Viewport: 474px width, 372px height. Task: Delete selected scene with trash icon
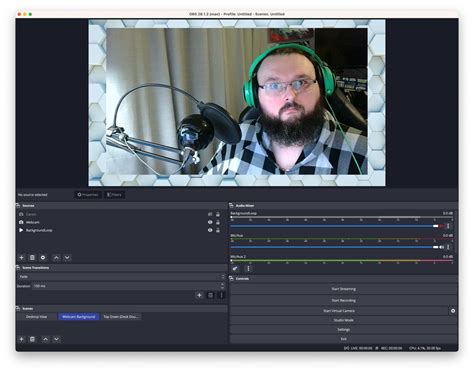point(32,339)
